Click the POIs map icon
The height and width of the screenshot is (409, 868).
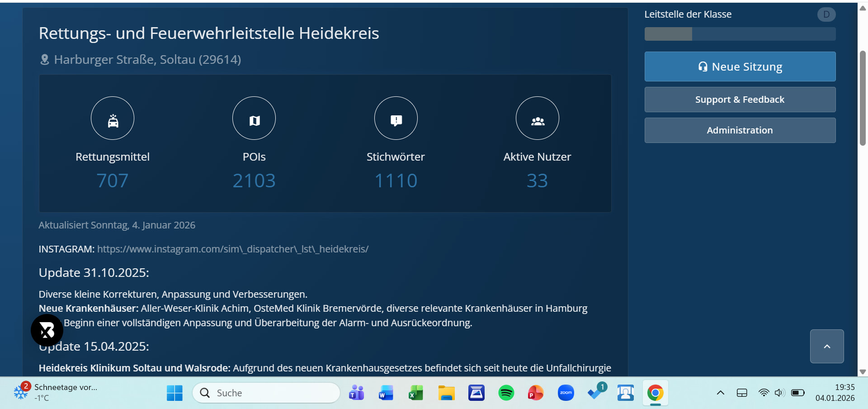coord(254,119)
